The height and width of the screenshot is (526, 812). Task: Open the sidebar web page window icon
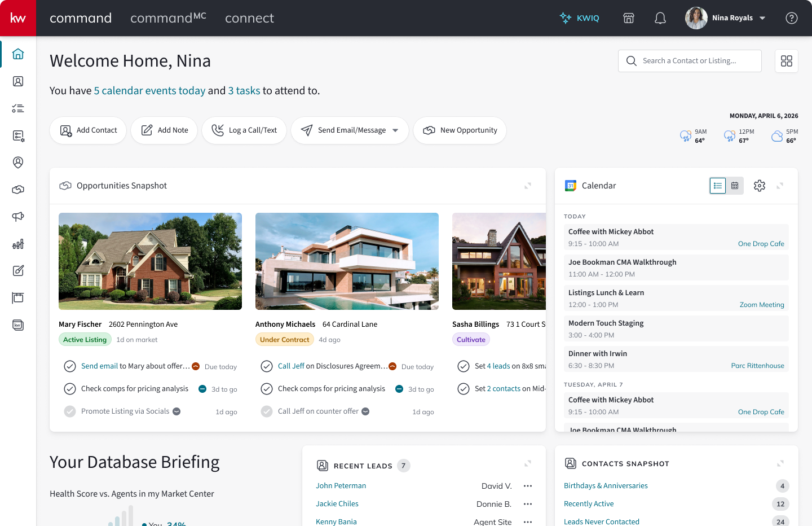click(18, 298)
